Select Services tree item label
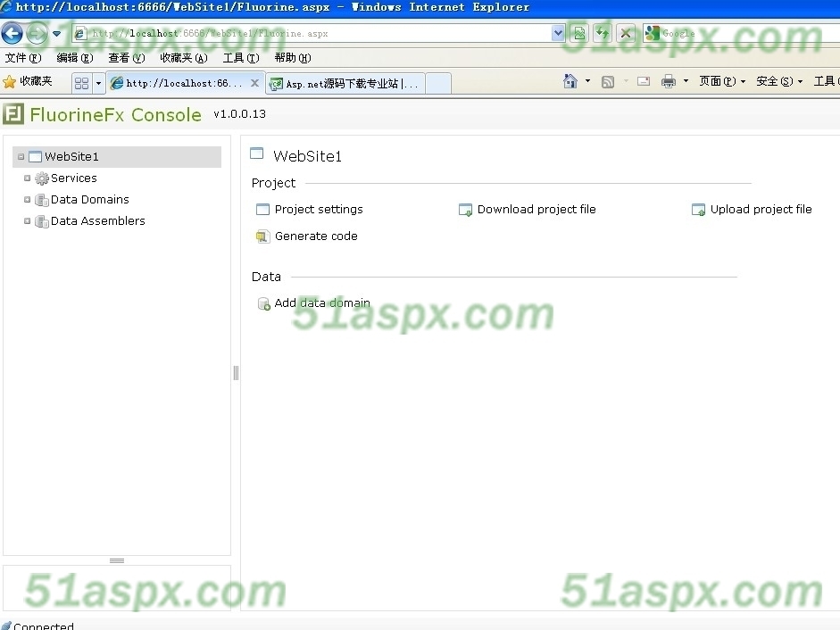 coord(74,178)
